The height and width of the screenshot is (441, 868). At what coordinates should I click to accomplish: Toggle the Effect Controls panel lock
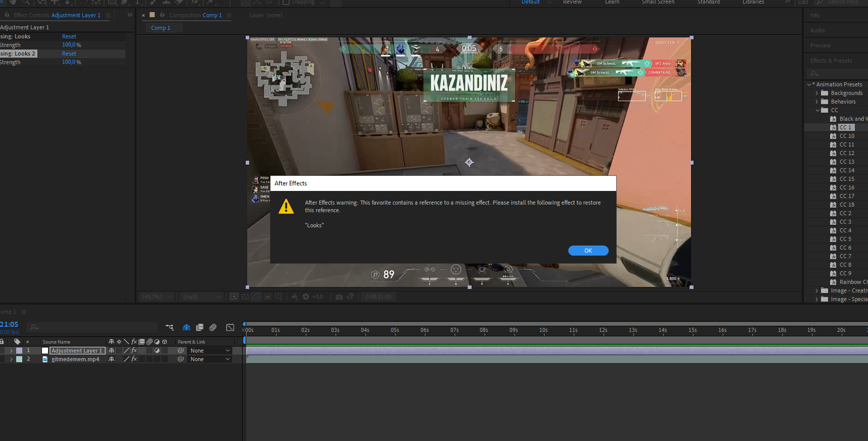pos(7,15)
